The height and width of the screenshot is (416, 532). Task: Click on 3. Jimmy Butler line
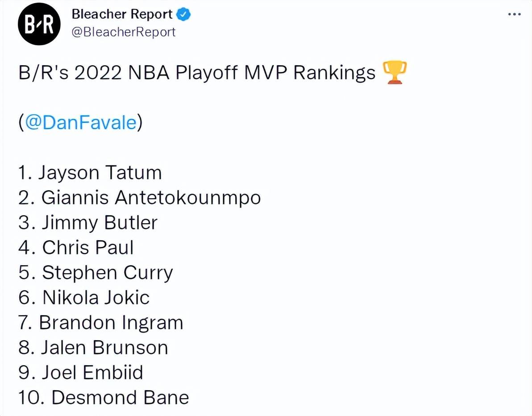88,223
